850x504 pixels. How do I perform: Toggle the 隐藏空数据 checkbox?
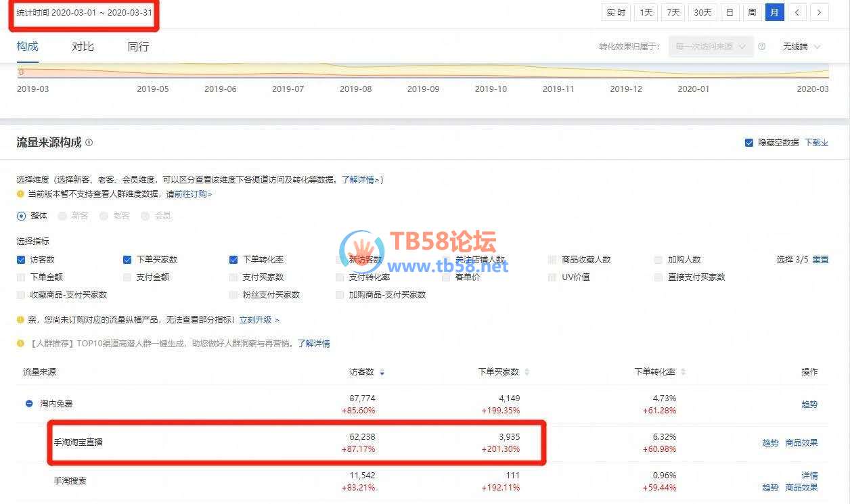click(x=749, y=143)
